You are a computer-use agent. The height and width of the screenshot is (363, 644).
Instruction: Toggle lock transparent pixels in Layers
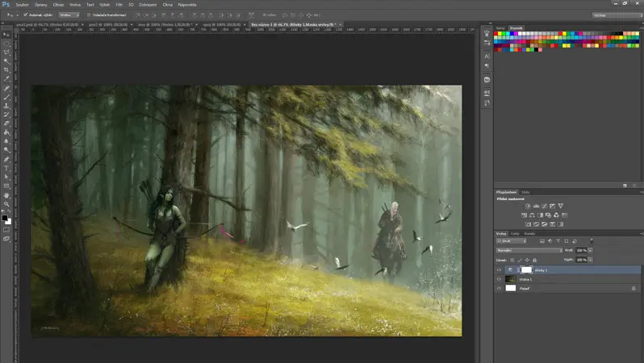click(512, 260)
